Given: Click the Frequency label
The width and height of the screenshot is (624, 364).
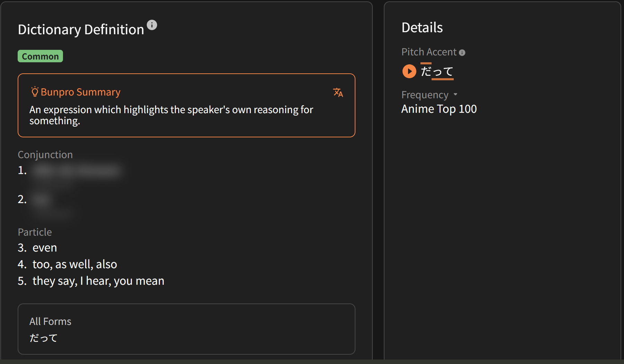Looking at the screenshot, I should (x=425, y=95).
